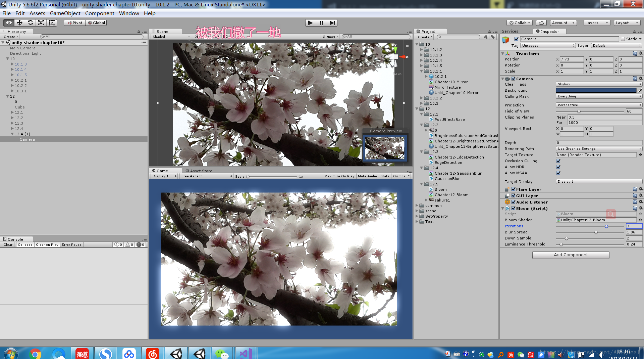Click the Collab button
This screenshot has width=644, height=359.
click(x=520, y=23)
